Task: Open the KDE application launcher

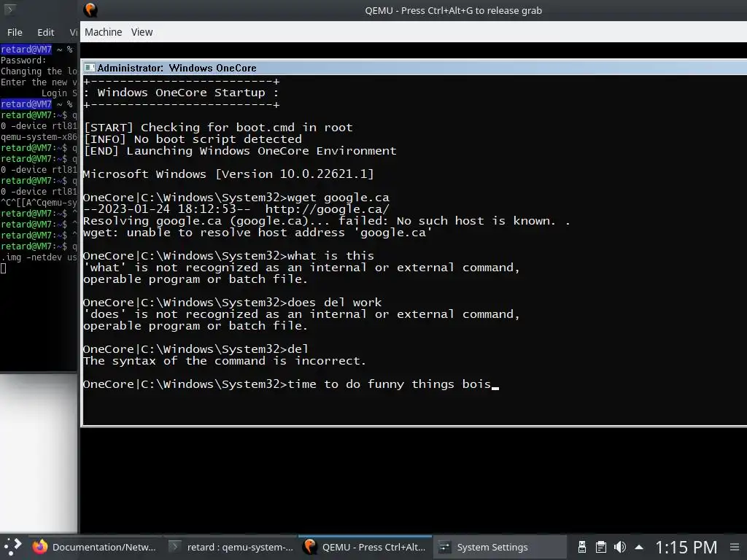Action: click(x=13, y=547)
